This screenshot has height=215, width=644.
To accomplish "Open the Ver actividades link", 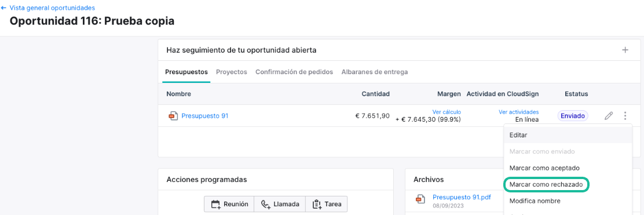I will tap(519, 112).
